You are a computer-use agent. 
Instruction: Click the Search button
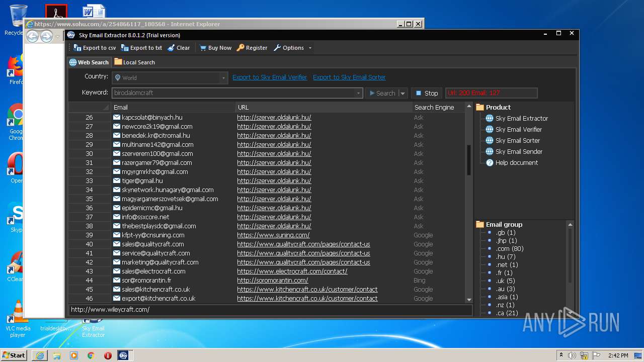point(382,93)
